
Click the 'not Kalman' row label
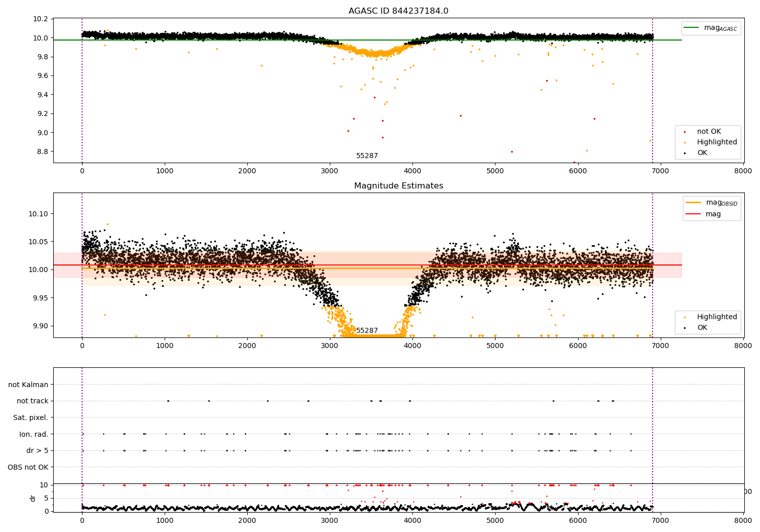[28, 385]
